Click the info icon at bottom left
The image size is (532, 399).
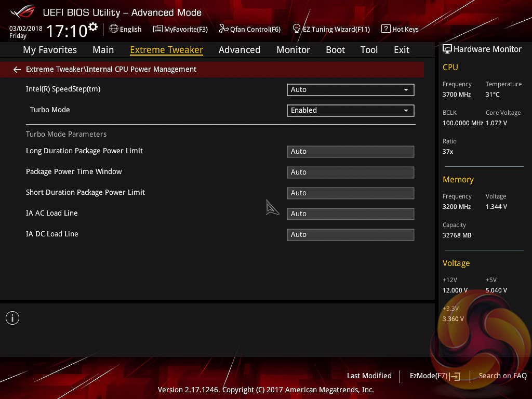(12, 318)
